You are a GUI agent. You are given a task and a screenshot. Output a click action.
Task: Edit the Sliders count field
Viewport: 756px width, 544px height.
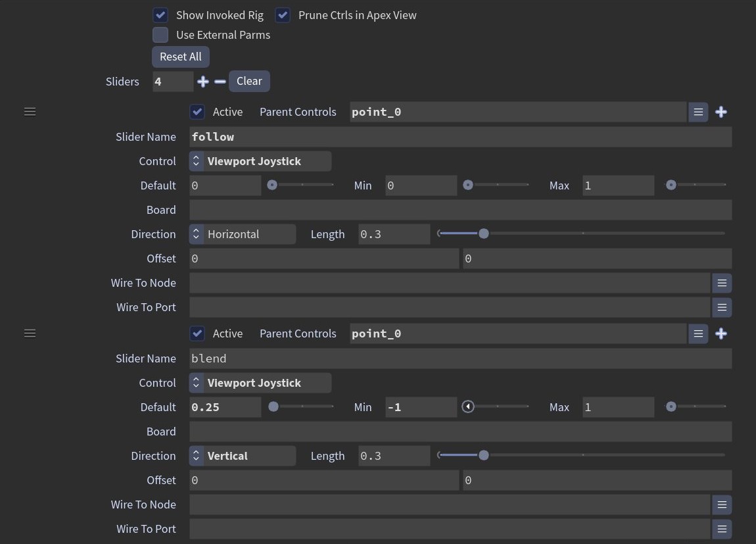pos(173,82)
